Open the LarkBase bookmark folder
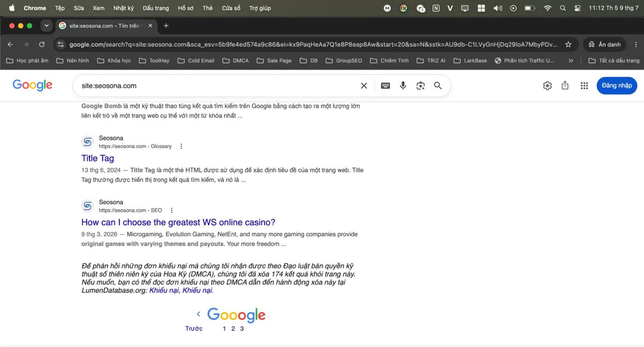644x347 pixels. coord(470,61)
